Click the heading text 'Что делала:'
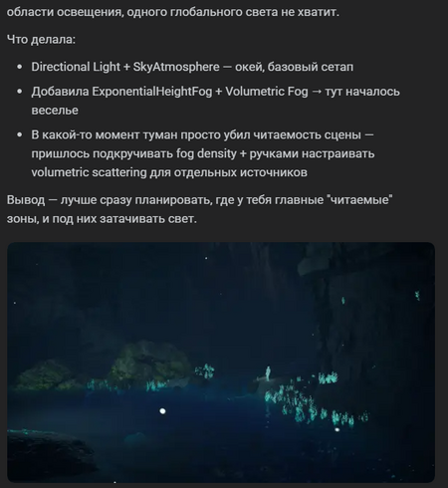The height and width of the screenshot is (488, 448). coord(41,40)
